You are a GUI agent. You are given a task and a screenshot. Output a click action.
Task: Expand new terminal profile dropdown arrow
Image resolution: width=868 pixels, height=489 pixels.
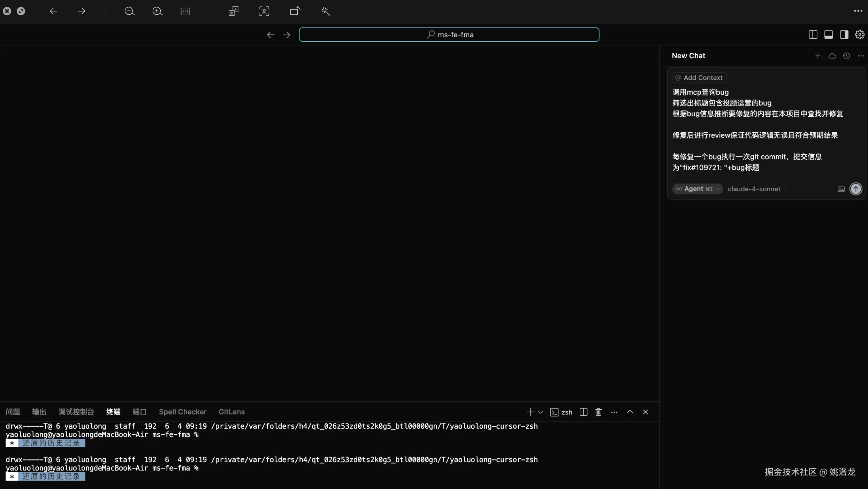(541, 412)
